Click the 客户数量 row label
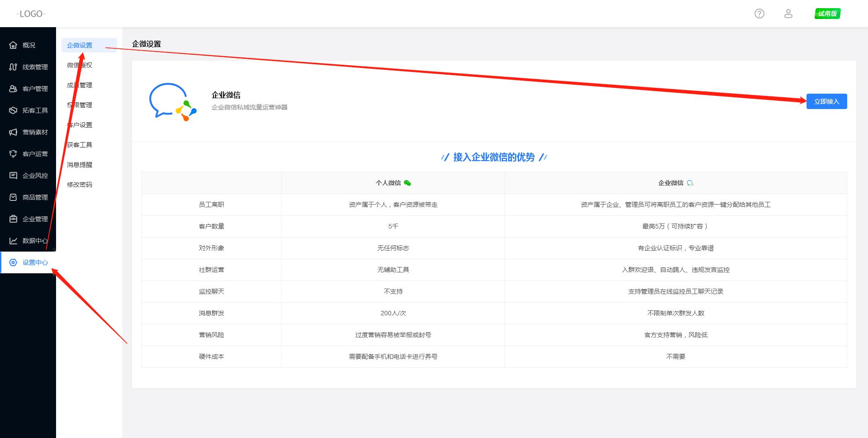The image size is (868, 438). [212, 226]
